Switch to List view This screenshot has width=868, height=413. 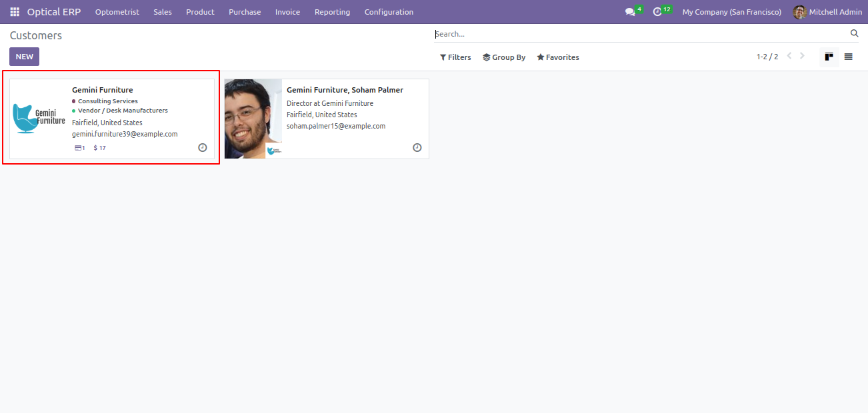[849, 57]
